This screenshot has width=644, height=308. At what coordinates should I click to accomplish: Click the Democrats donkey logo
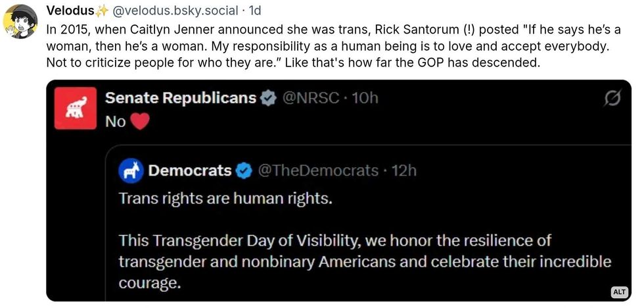[x=131, y=170]
